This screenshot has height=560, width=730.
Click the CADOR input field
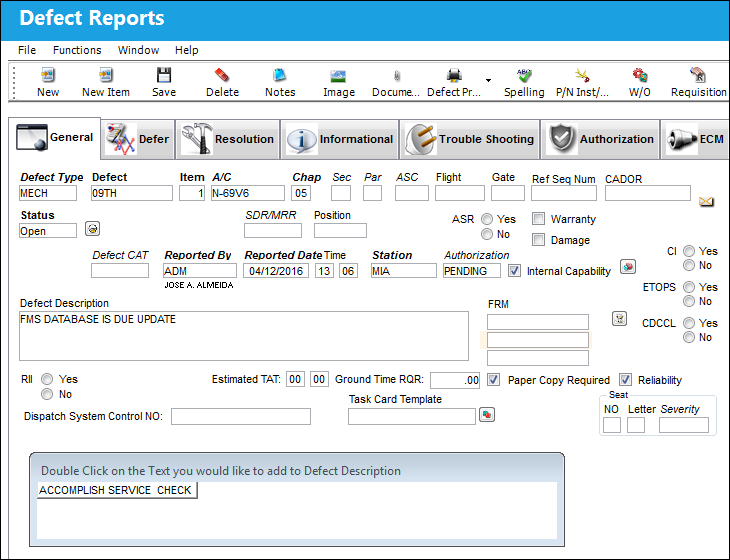648,193
